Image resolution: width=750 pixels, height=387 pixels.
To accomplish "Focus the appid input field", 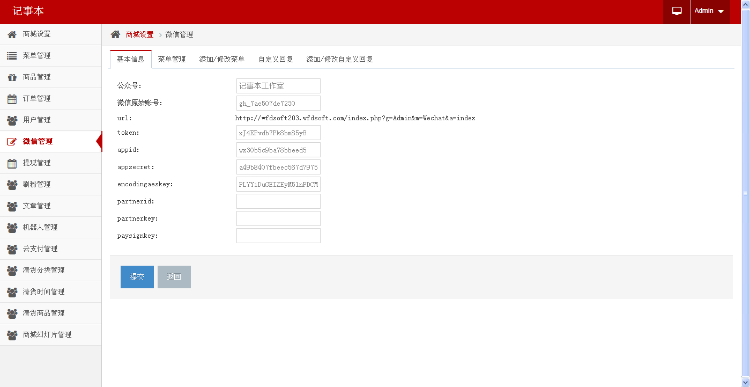I will [278, 150].
